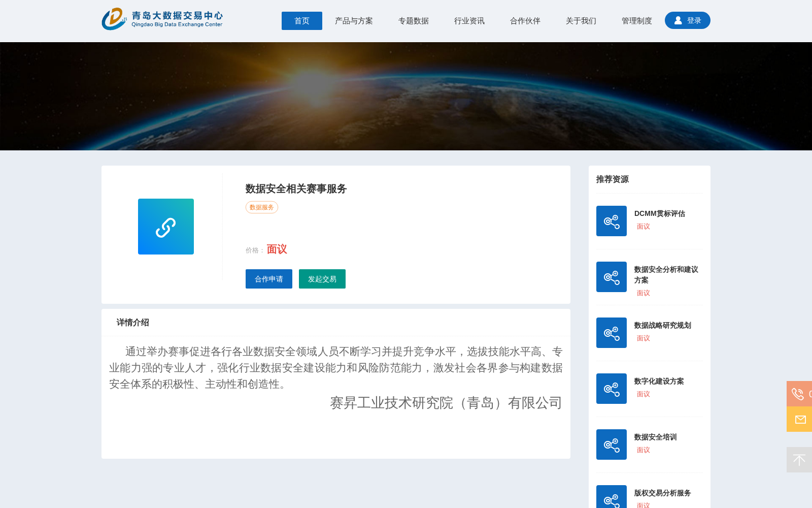Open the 数据战略研究规划 link

click(663, 325)
